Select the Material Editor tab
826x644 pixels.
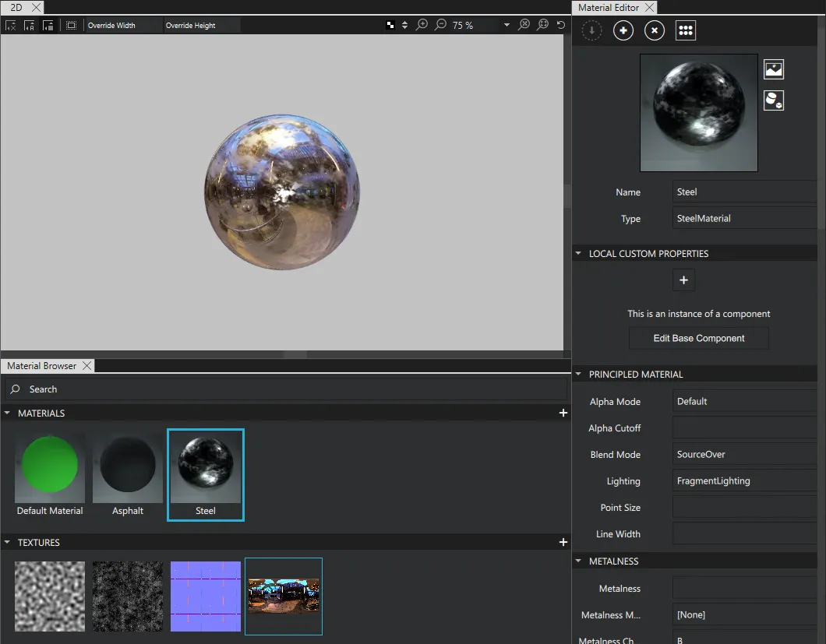point(608,8)
